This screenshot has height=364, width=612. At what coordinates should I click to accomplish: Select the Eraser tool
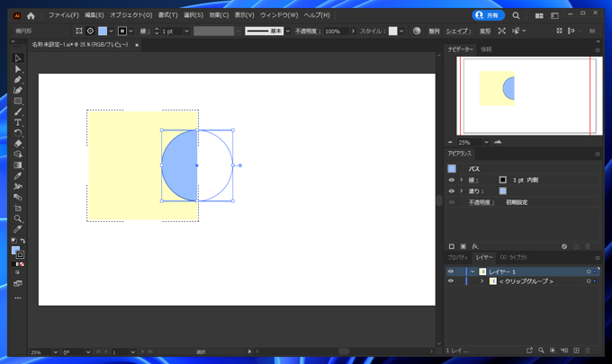coord(18,144)
